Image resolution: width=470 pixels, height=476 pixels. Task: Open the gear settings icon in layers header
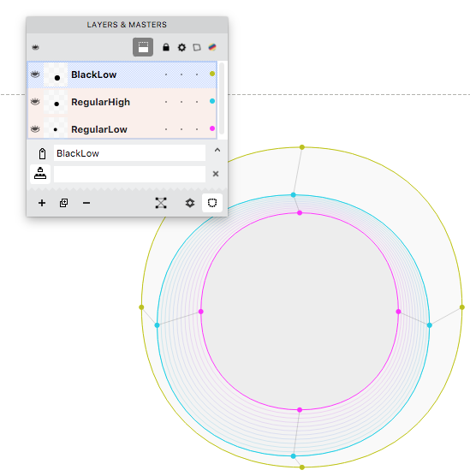pos(181,47)
